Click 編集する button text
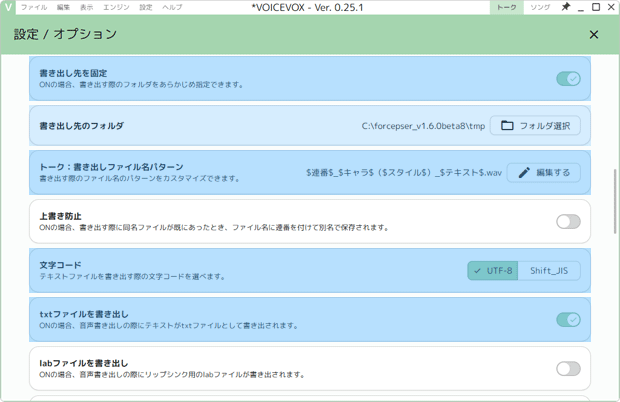Image resolution: width=620 pixels, height=402 pixels. pyautogui.click(x=553, y=172)
